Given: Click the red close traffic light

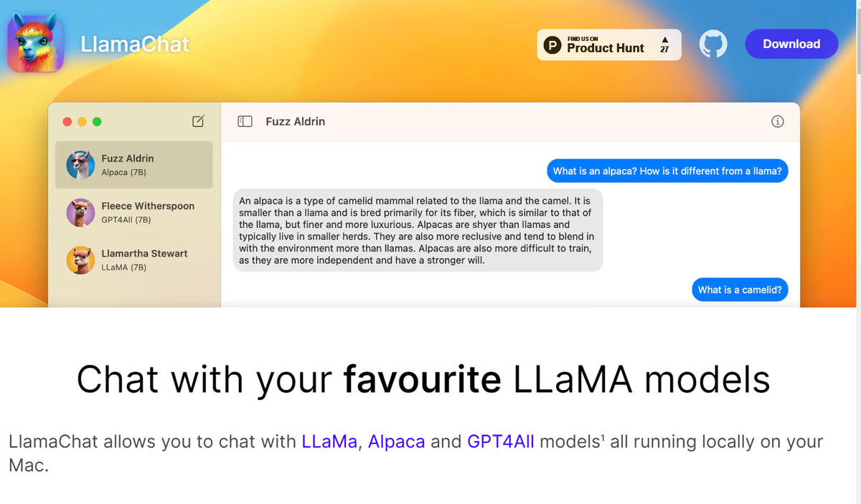Looking at the screenshot, I should [67, 122].
